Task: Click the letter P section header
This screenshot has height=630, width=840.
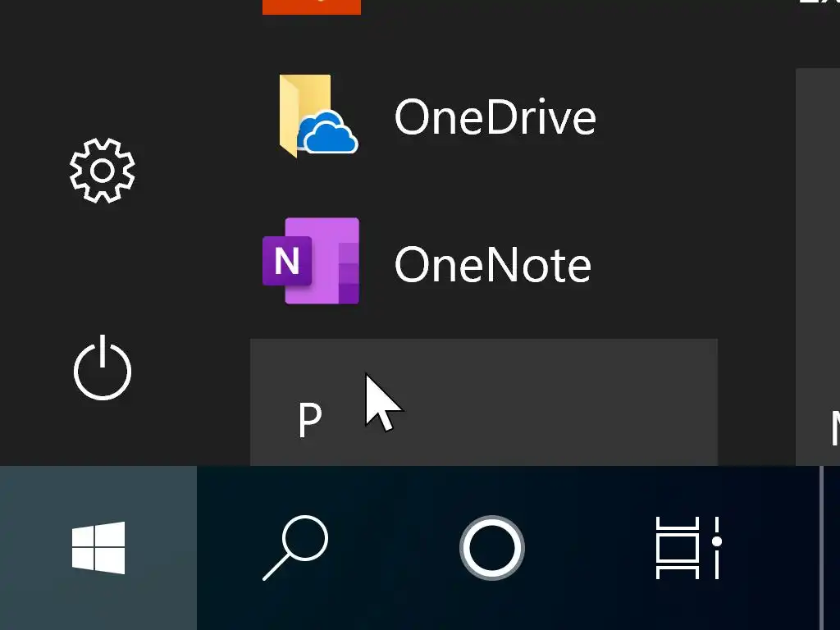Action: coord(484,402)
